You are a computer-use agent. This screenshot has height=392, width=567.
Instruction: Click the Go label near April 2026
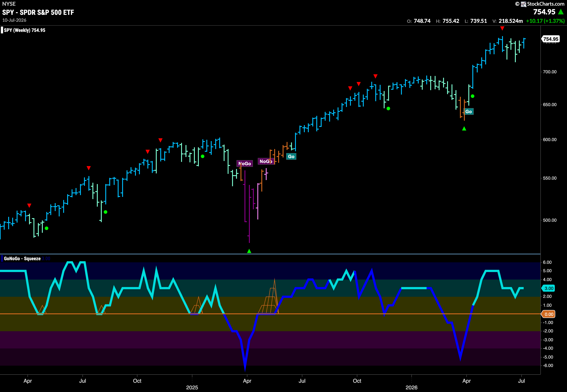(468, 112)
